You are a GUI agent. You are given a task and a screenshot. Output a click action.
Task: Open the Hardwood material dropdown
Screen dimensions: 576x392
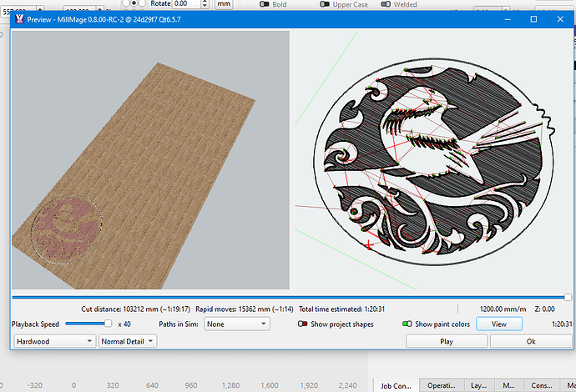pyautogui.click(x=54, y=341)
